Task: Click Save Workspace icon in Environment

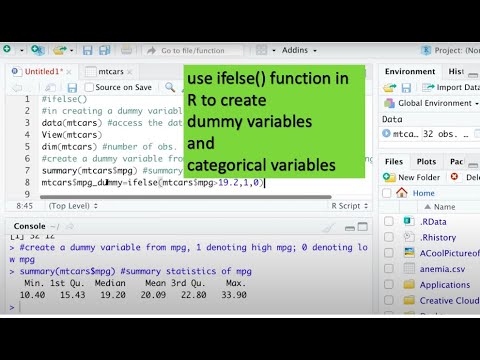Action: click(x=406, y=88)
